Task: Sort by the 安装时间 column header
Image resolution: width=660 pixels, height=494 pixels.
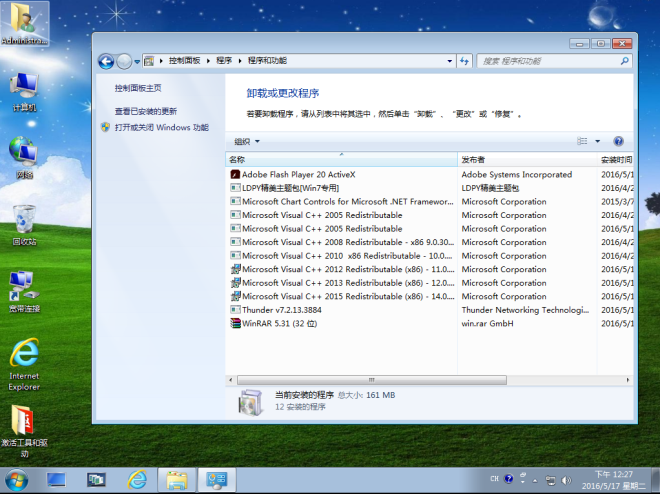Action: pyautogui.click(x=615, y=159)
